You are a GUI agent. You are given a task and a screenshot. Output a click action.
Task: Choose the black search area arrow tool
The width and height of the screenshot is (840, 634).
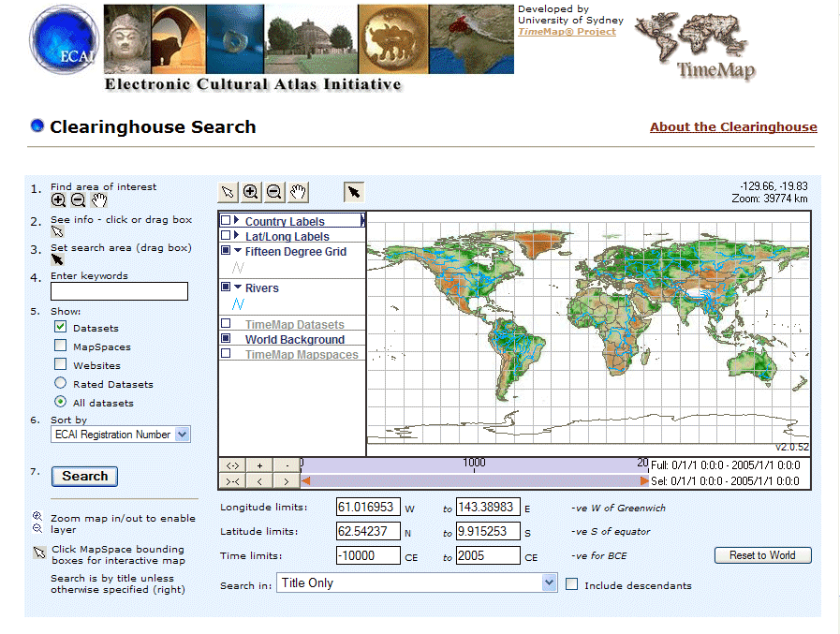tap(354, 192)
